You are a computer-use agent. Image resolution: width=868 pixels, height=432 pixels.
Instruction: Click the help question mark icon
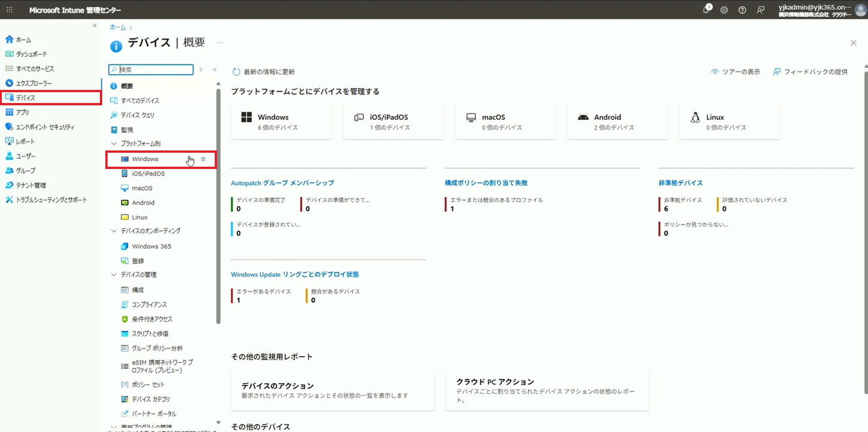pyautogui.click(x=742, y=10)
